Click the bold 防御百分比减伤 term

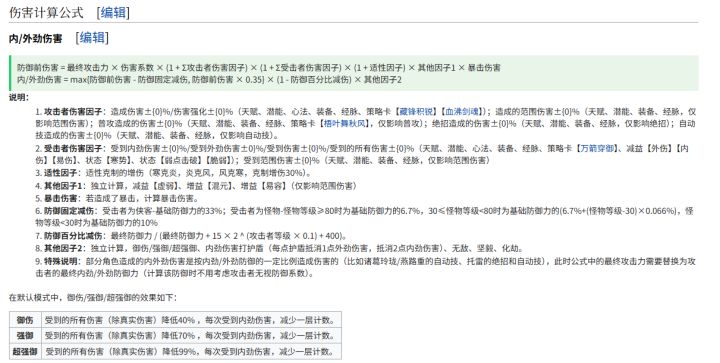[73, 236]
